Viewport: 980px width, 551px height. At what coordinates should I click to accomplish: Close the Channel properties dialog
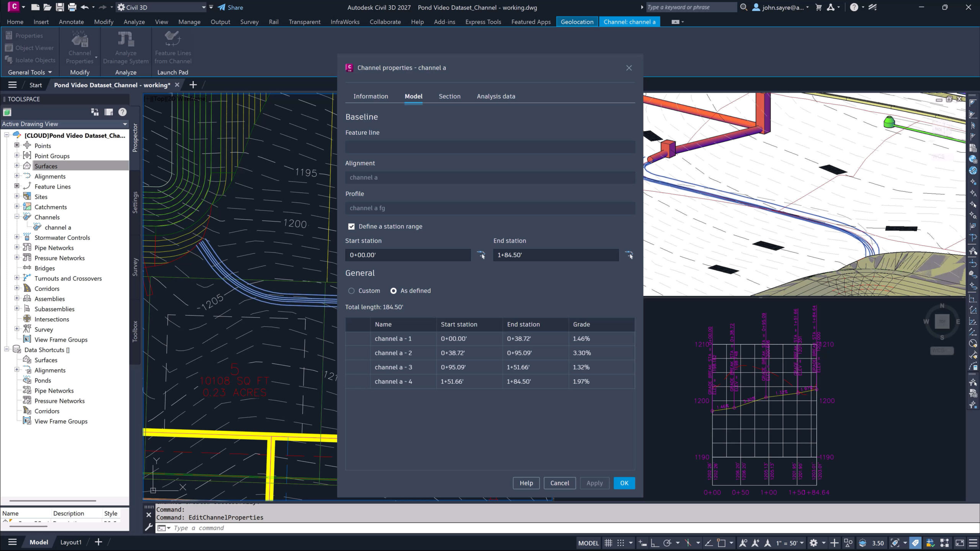pyautogui.click(x=629, y=68)
